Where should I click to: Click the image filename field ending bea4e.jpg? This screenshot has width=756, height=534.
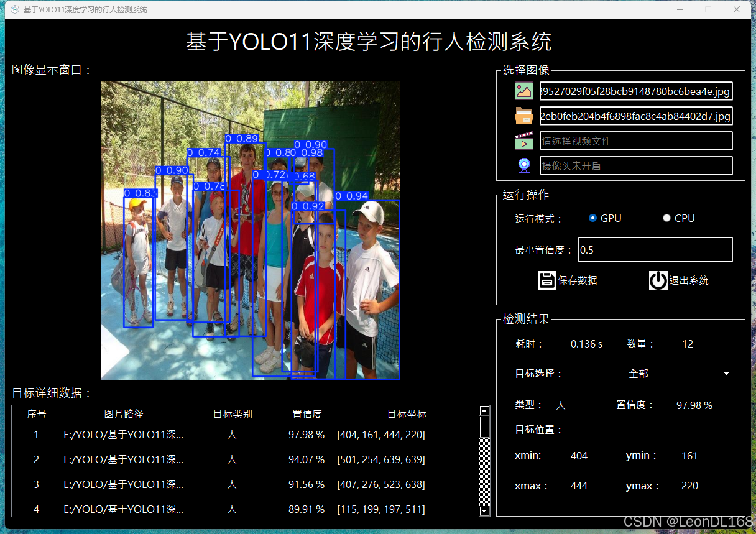pyautogui.click(x=635, y=91)
